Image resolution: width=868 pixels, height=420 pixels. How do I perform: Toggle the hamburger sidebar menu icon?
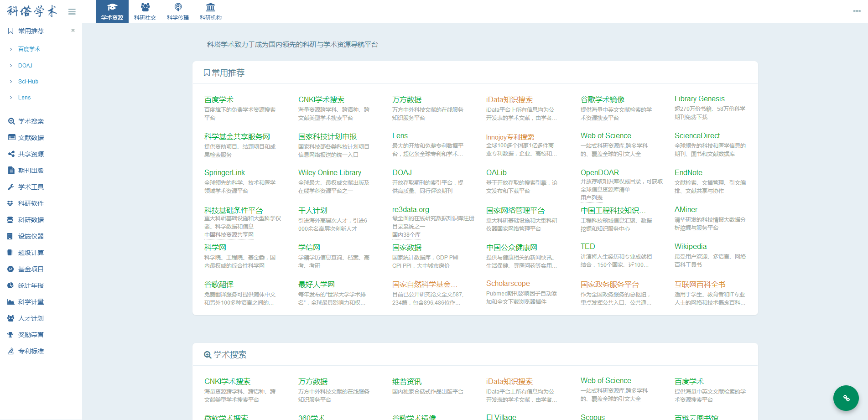pyautogui.click(x=72, y=12)
